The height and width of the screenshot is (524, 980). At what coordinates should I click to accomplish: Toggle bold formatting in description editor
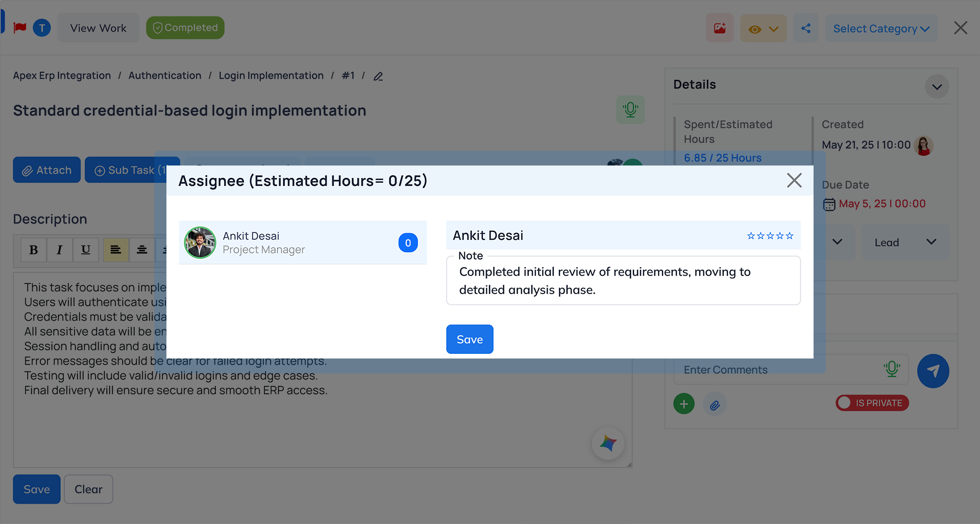[34, 250]
